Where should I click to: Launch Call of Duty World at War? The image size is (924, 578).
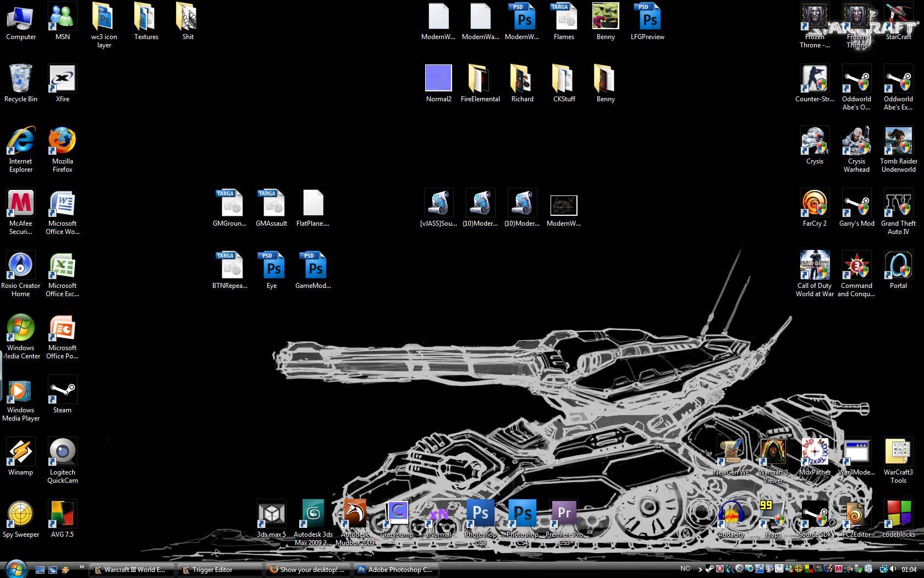coord(815,274)
